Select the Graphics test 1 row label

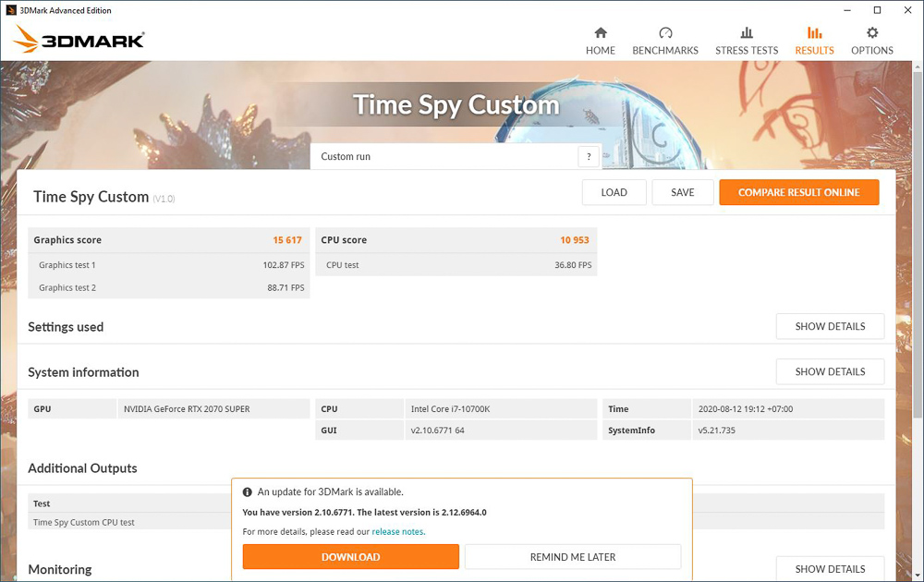[x=67, y=265]
